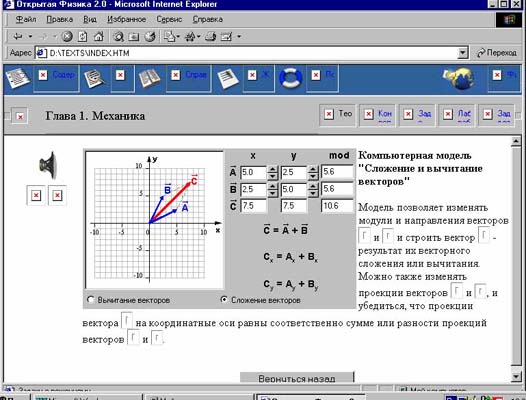Expand the Mail toolbar dropdown arrow
Viewport: 526px width, 400px height.
[x=178, y=36]
